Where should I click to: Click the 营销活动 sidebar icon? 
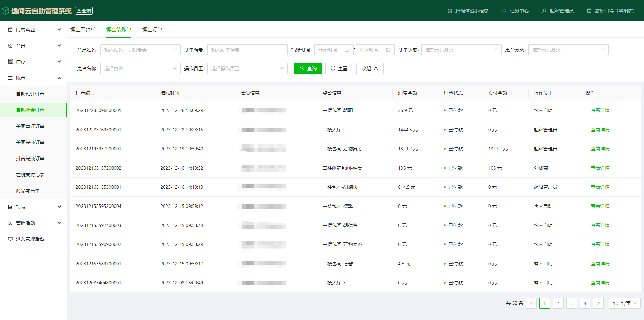coord(10,223)
